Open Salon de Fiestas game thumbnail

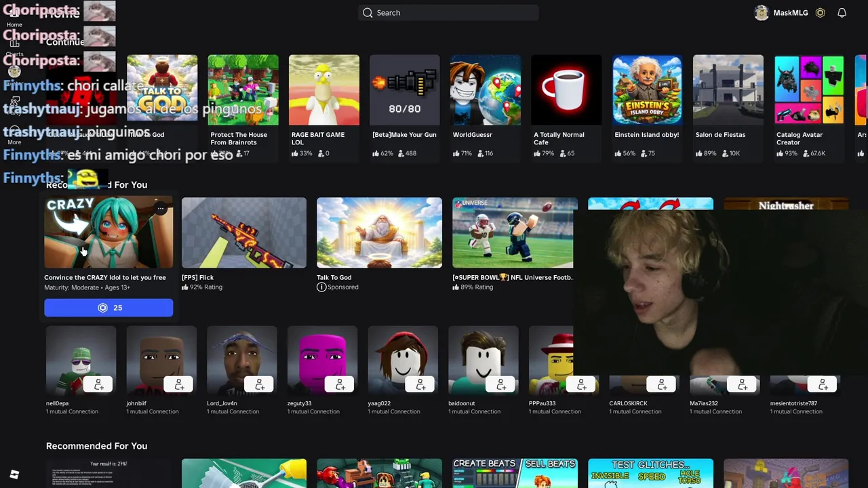(x=728, y=89)
